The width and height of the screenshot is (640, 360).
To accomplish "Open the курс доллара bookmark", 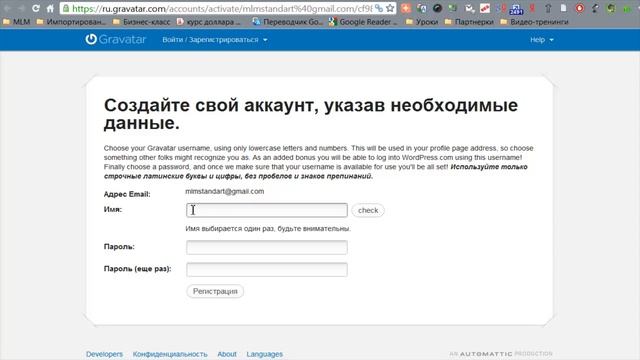I will [x=209, y=22].
